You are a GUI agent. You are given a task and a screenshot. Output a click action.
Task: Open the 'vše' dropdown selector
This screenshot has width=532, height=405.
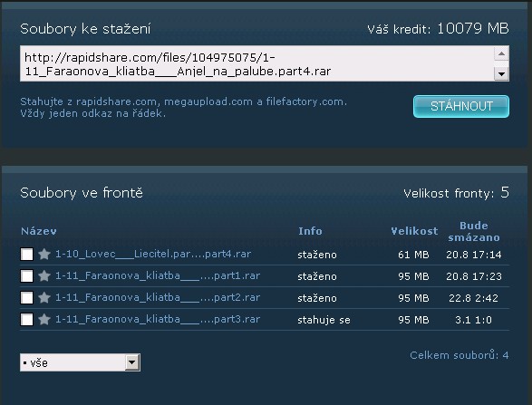click(80, 362)
